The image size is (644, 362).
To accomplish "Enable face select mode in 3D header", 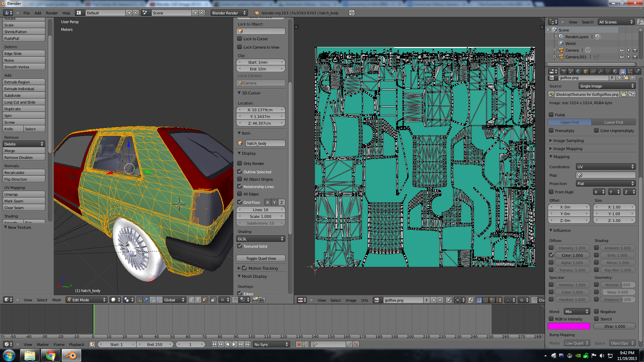I will tap(205, 300).
